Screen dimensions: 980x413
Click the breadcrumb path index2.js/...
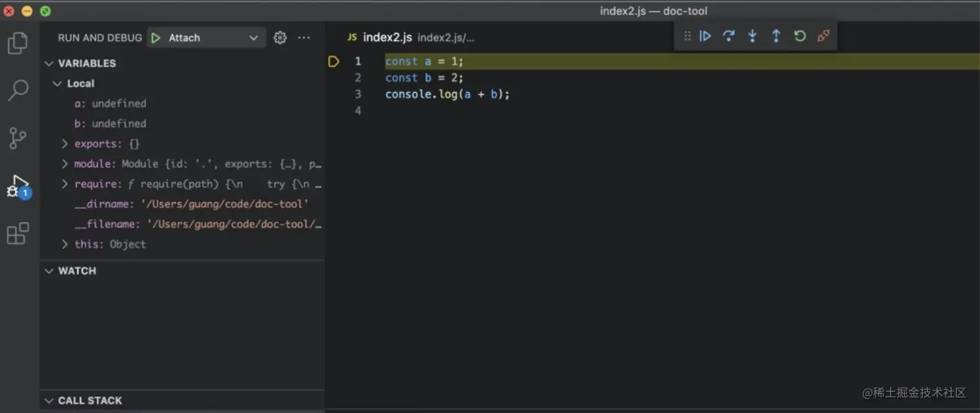tap(446, 38)
